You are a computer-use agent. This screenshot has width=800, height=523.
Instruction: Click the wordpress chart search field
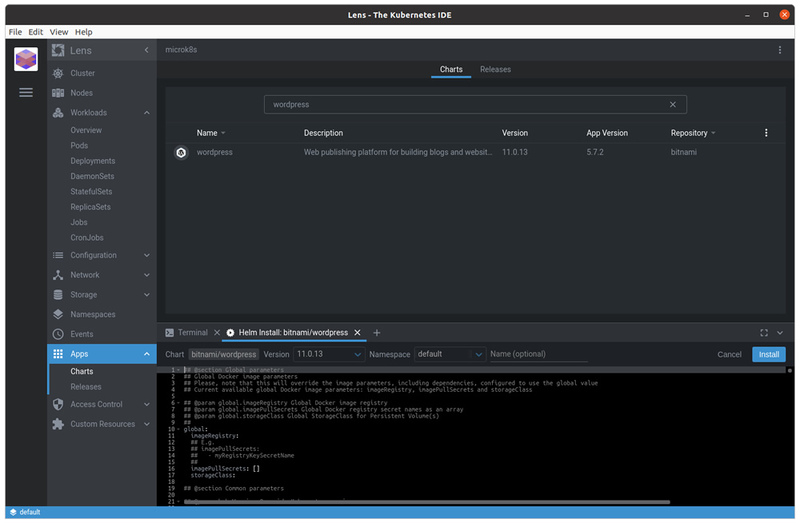point(475,104)
